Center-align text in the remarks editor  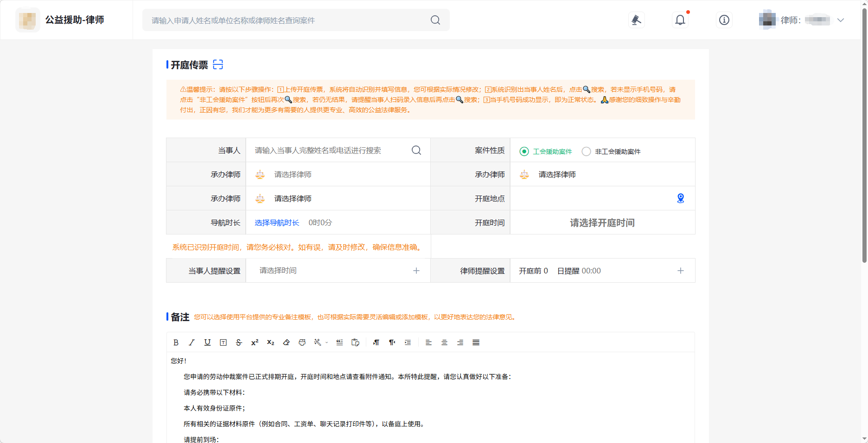444,342
